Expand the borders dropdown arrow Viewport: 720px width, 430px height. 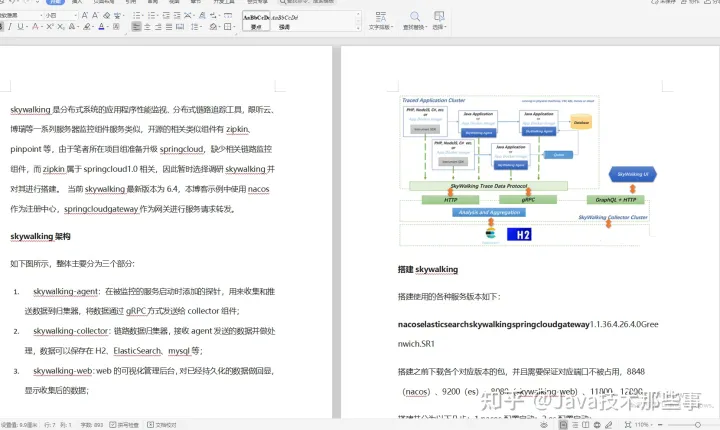click(x=234, y=27)
